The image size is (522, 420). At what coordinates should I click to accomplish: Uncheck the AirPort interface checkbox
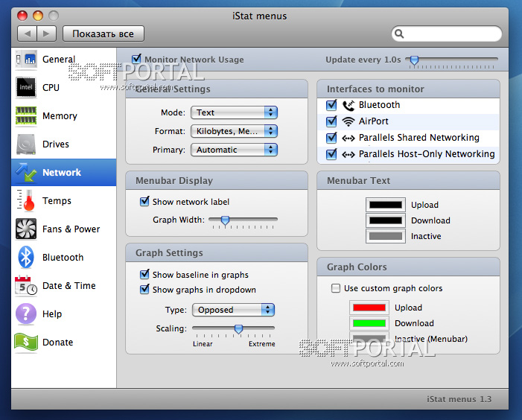(331, 121)
